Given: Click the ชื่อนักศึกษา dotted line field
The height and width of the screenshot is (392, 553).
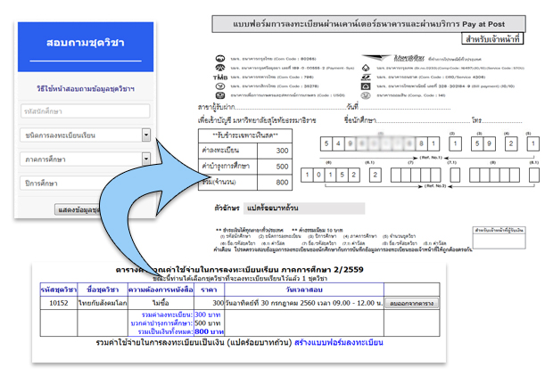Looking at the screenshot, I should click(x=423, y=120).
